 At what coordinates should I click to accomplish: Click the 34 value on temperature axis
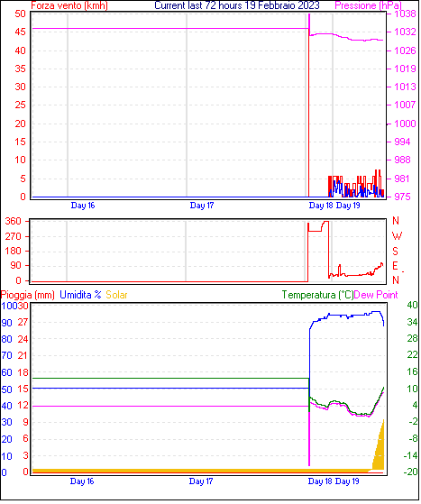pos(412,322)
